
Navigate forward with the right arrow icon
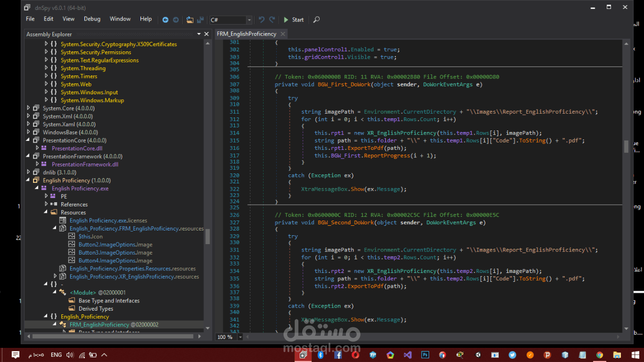(x=176, y=19)
